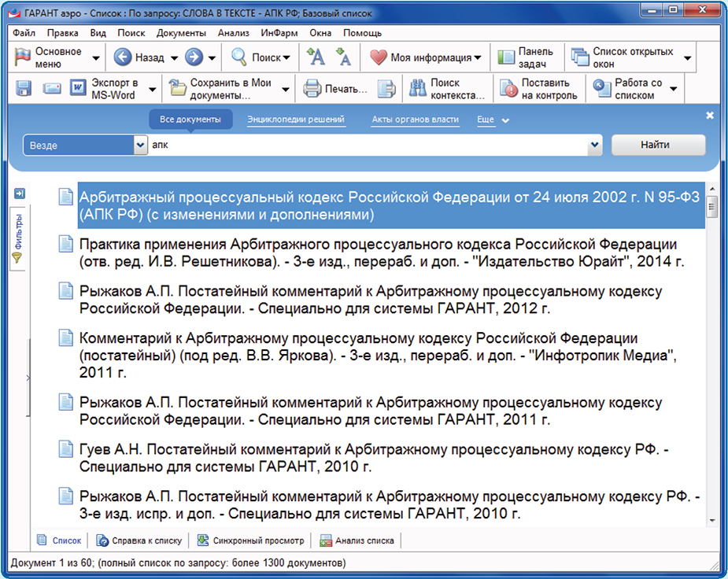Expand the Фильтры side panel
Image resolution: width=728 pixels, height=579 pixels.
point(19,238)
